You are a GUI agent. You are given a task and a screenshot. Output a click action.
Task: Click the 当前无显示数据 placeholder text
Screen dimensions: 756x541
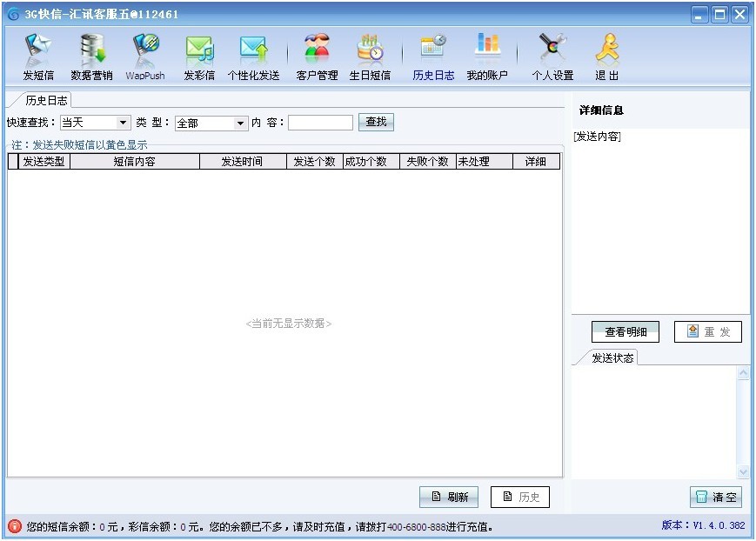point(289,323)
